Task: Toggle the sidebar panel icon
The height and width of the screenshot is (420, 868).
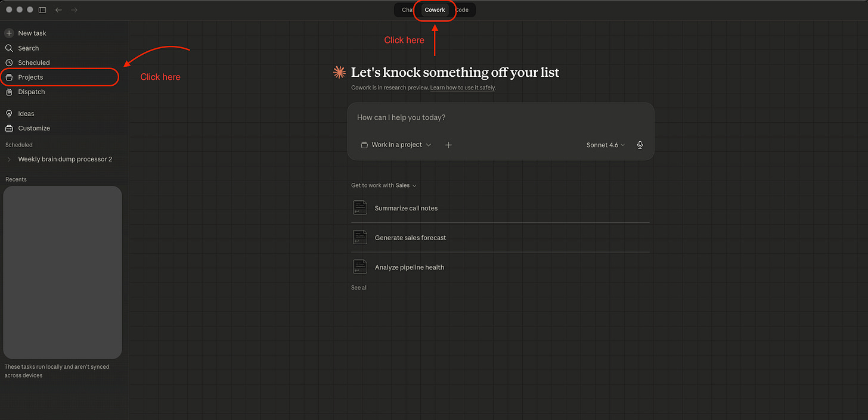Action: (42, 10)
